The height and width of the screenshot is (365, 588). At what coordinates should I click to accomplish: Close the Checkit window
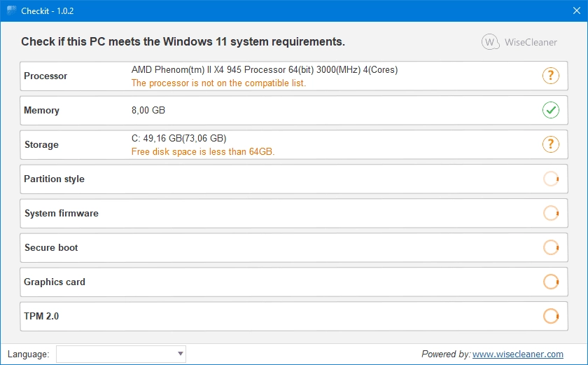[577, 11]
